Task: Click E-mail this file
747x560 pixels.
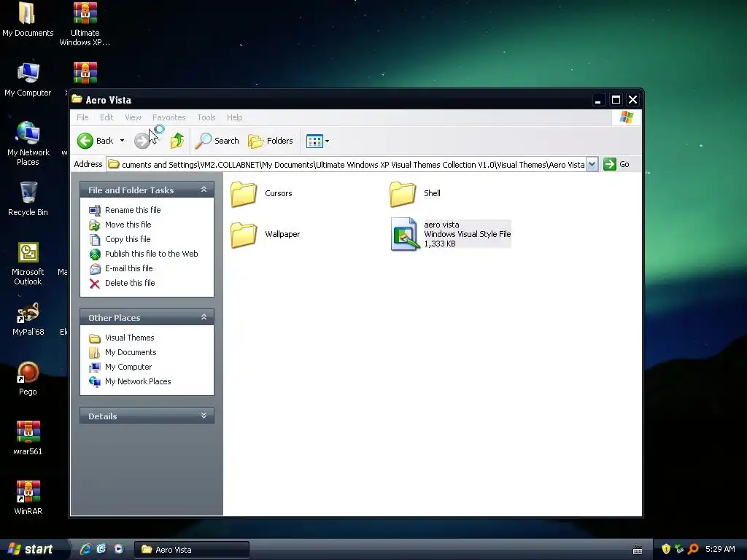Action: point(121,268)
